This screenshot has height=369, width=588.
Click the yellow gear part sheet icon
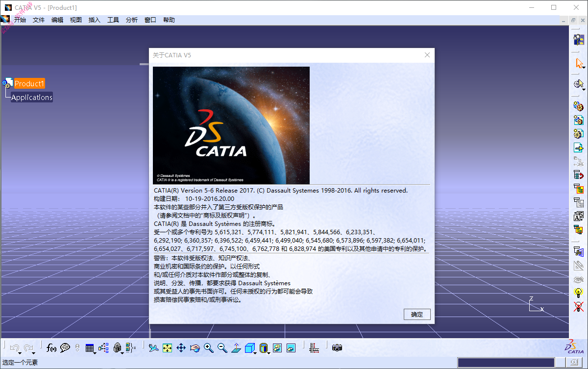[x=579, y=133]
